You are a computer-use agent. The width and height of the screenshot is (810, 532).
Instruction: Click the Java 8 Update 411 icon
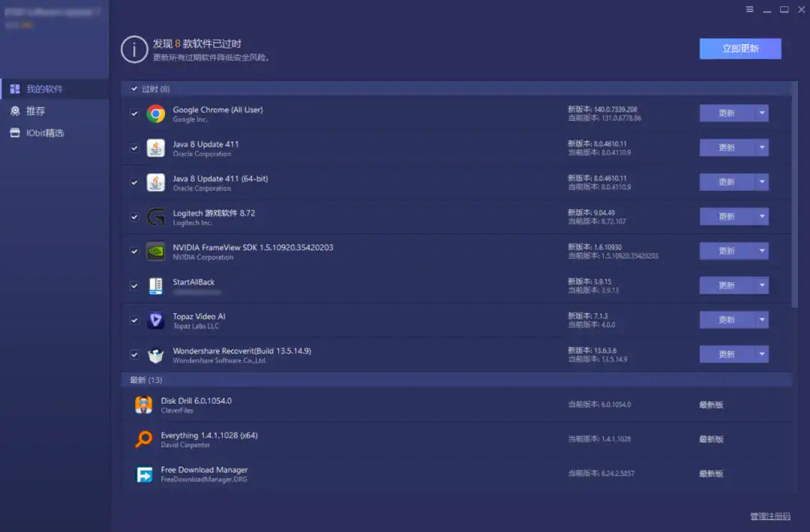click(155, 148)
